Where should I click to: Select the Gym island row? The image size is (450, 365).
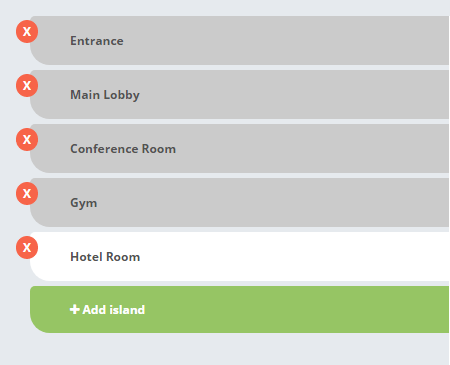239,202
